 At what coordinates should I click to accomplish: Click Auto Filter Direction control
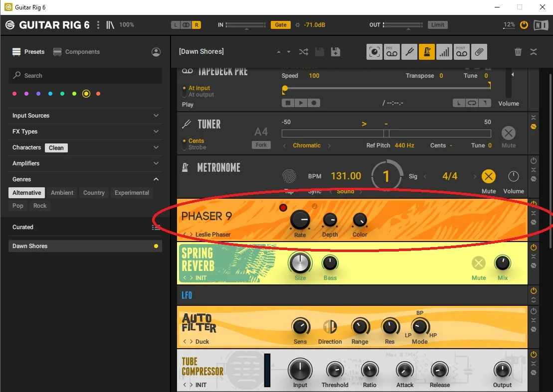330,326
